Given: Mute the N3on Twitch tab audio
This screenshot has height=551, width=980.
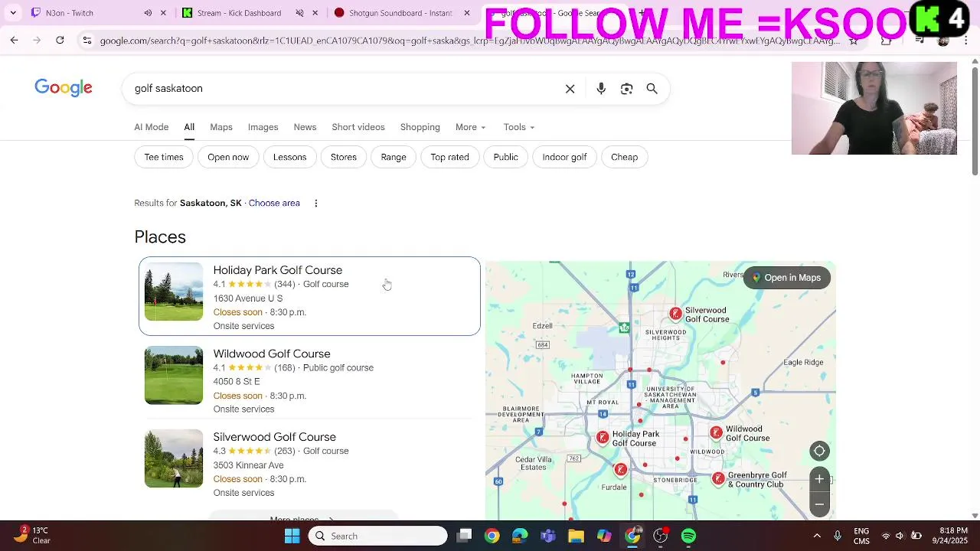Looking at the screenshot, I should (148, 13).
